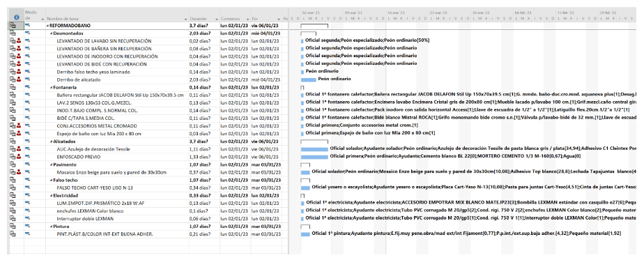This screenshot has height=260, width=644.
Task: Click auto-schedule mode icon for REFORMADOBANO
Action: coord(28,26)
